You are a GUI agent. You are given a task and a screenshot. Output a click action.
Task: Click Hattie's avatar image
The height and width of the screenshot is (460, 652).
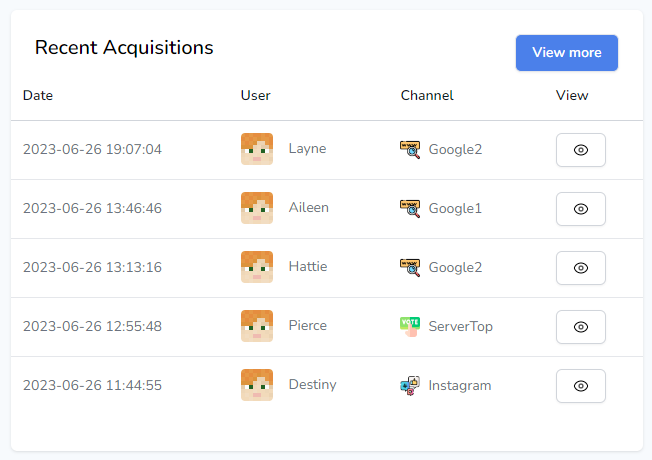click(x=257, y=267)
